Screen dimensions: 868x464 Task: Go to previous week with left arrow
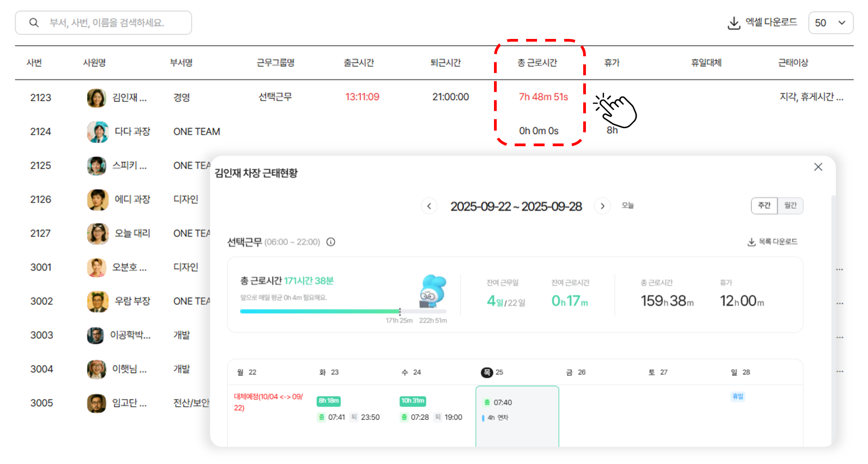(x=429, y=206)
